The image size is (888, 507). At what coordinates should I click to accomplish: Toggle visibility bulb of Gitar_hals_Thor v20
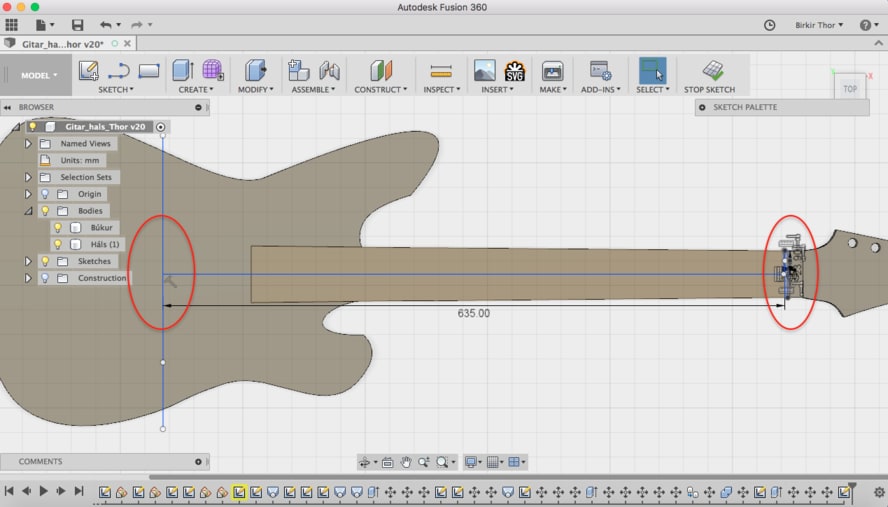click(33, 126)
